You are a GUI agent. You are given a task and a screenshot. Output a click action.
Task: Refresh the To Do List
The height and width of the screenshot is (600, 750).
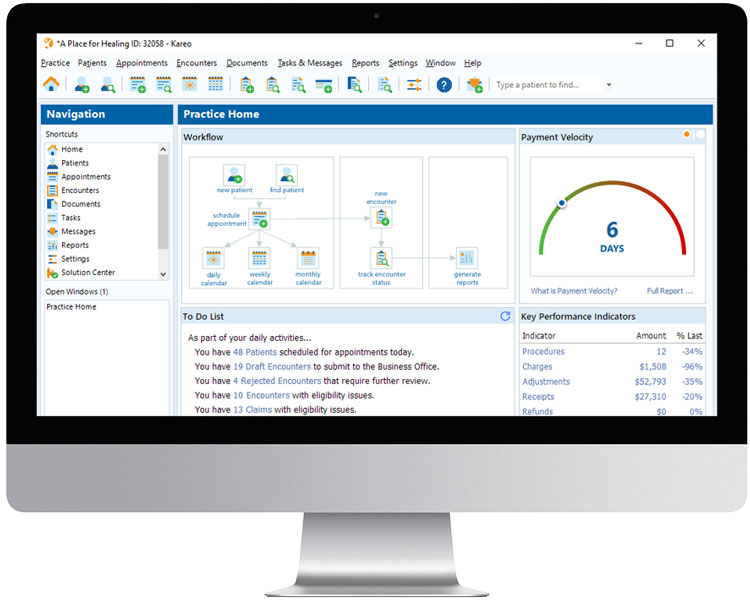pyautogui.click(x=505, y=316)
